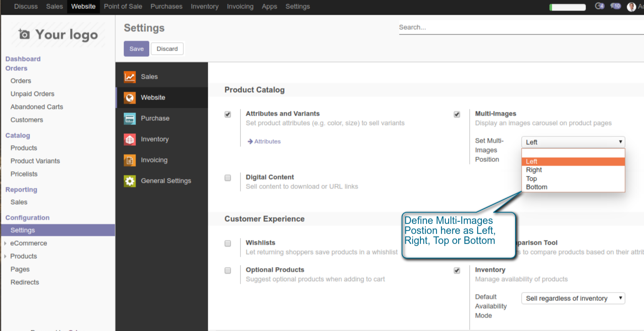
Task: Select the General Settings tab
Action: click(162, 181)
